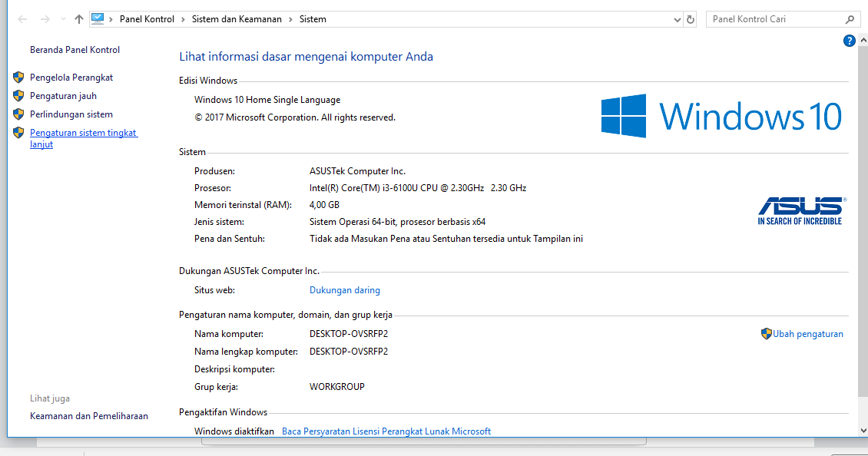Screen dimensions: 868x456
Task: Click the computer icon in address bar
Action: pyautogui.click(x=98, y=19)
